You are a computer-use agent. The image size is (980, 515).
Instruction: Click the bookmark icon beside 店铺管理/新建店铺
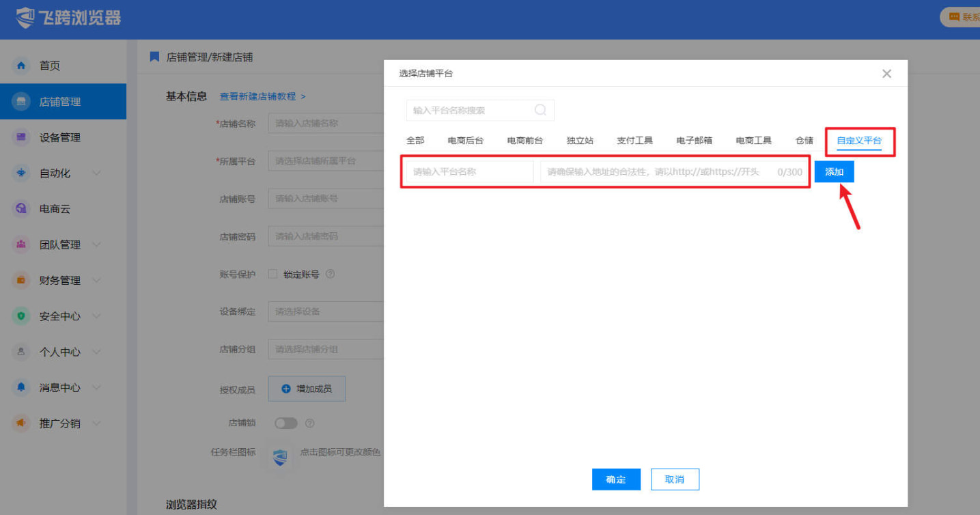(154, 57)
